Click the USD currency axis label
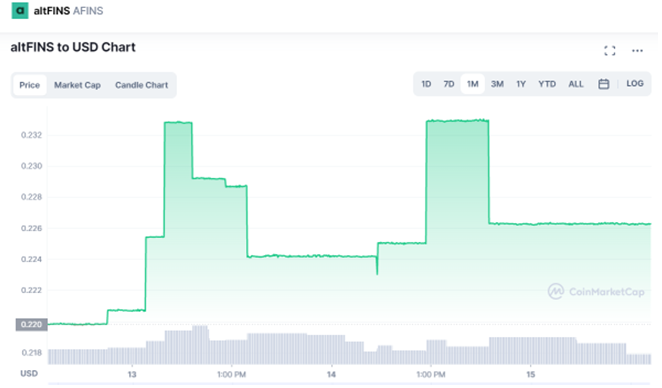662x388 pixels. click(29, 374)
